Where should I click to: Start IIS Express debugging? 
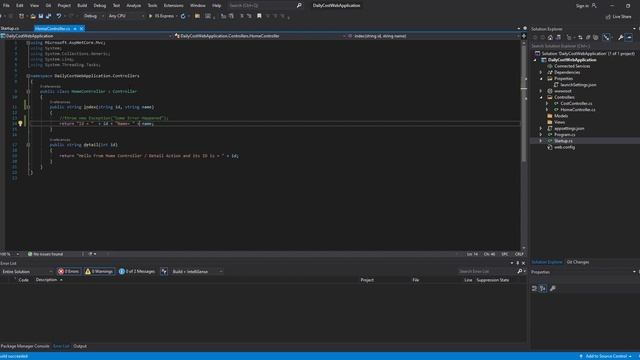pos(162,16)
